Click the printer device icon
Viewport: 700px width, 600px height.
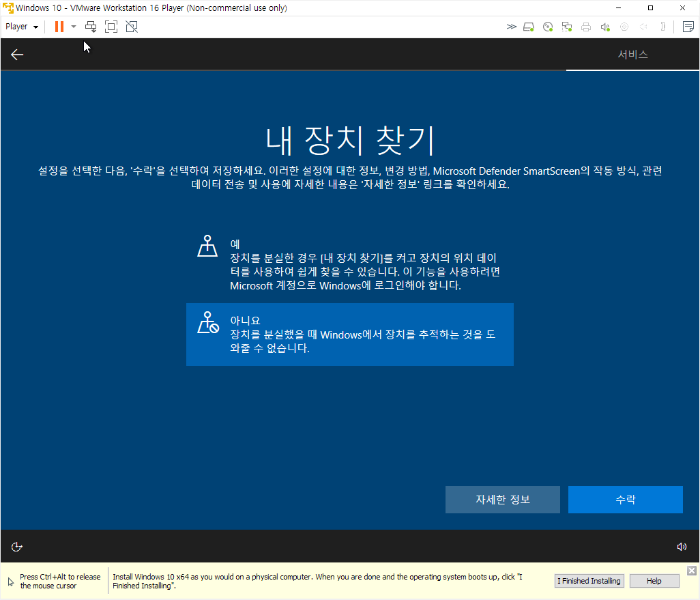[586, 27]
